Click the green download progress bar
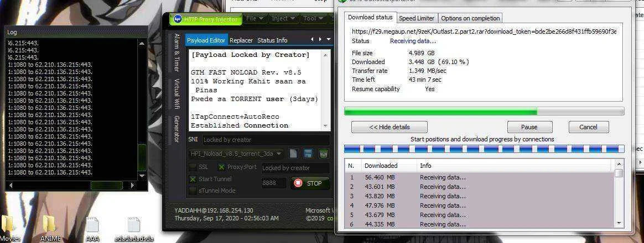 (x=484, y=111)
